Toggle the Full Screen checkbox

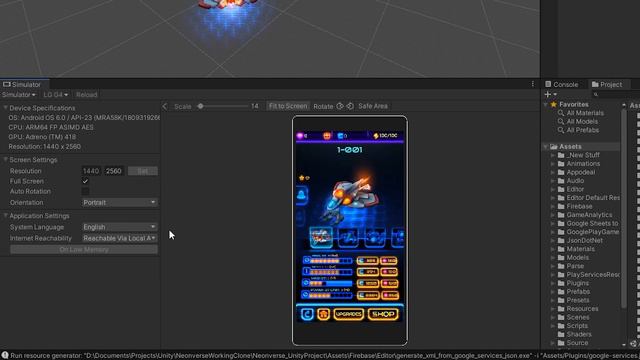85,181
